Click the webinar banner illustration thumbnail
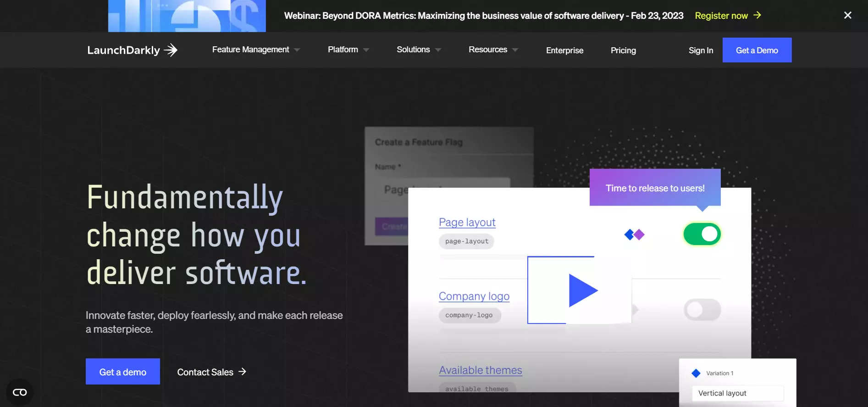Image resolution: width=868 pixels, height=407 pixels. click(187, 16)
